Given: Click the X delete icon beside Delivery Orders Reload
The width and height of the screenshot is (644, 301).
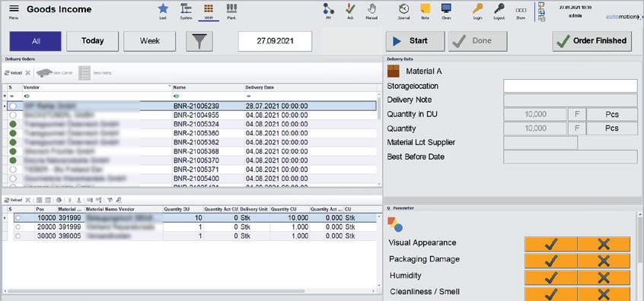Looking at the screenshot, I should click(x=28, y=73).
